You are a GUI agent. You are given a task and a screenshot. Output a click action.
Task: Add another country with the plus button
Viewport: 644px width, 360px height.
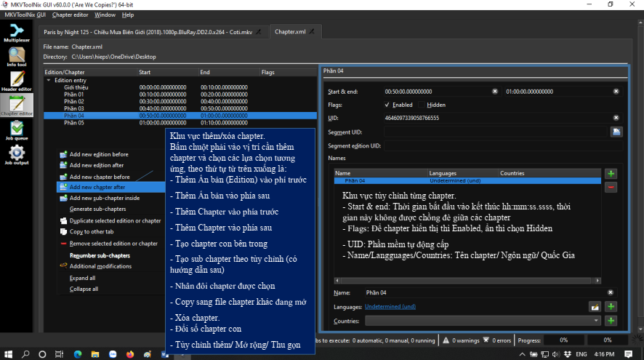(x=611, y=321)
